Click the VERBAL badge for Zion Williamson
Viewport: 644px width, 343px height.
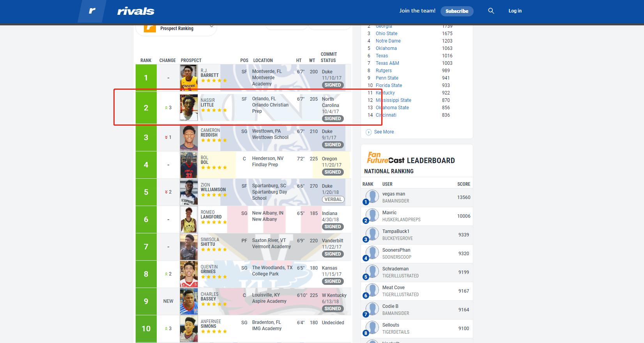(x=333, y=199)
